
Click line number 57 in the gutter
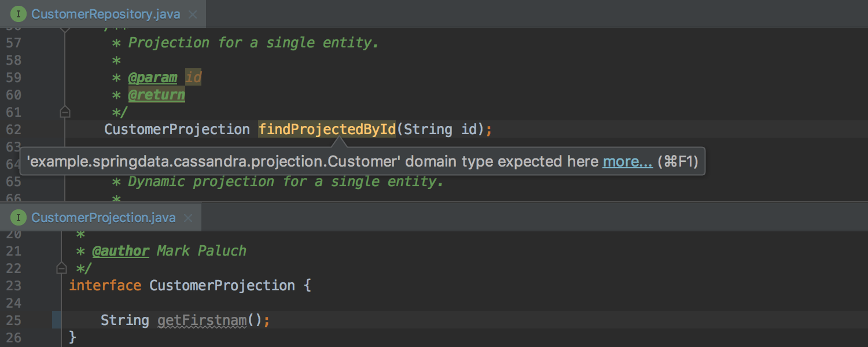tap(13, 43)
